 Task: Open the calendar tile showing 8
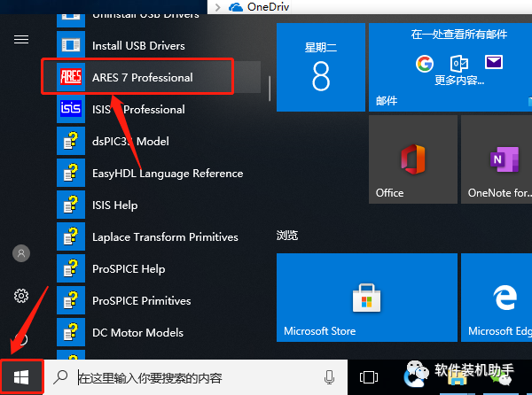321,67
